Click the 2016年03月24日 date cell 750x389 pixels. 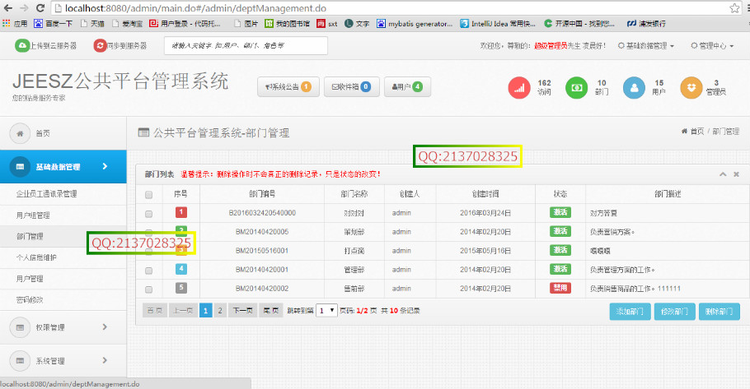[485, 213]
